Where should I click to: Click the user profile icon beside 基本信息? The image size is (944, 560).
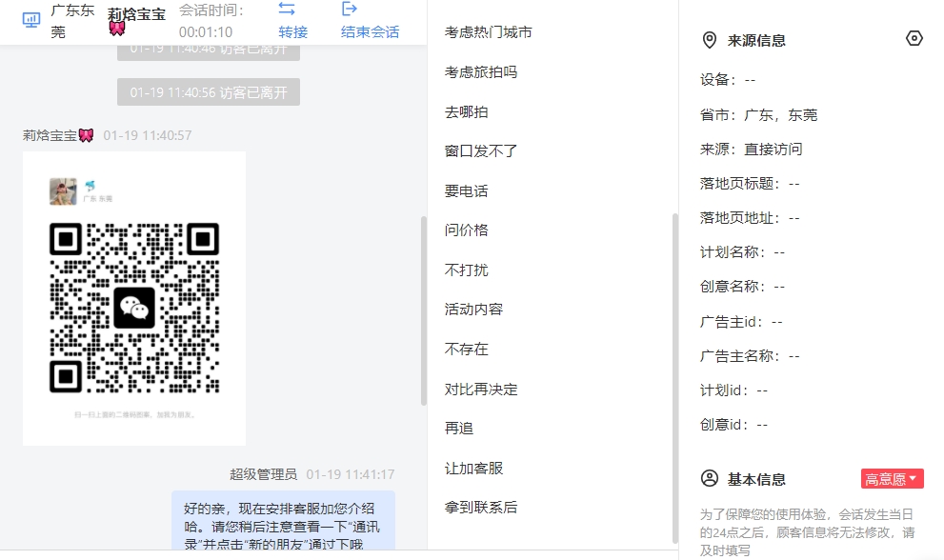(x=710, y=479)
